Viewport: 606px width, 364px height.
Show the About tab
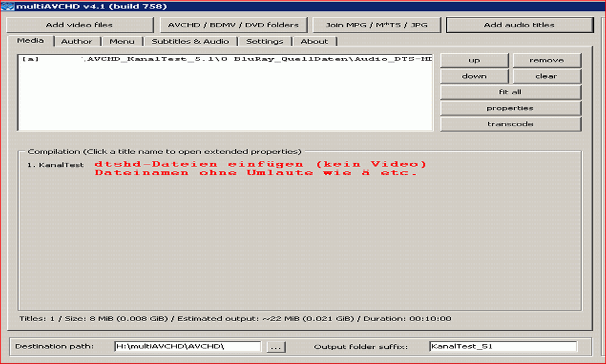314,41
